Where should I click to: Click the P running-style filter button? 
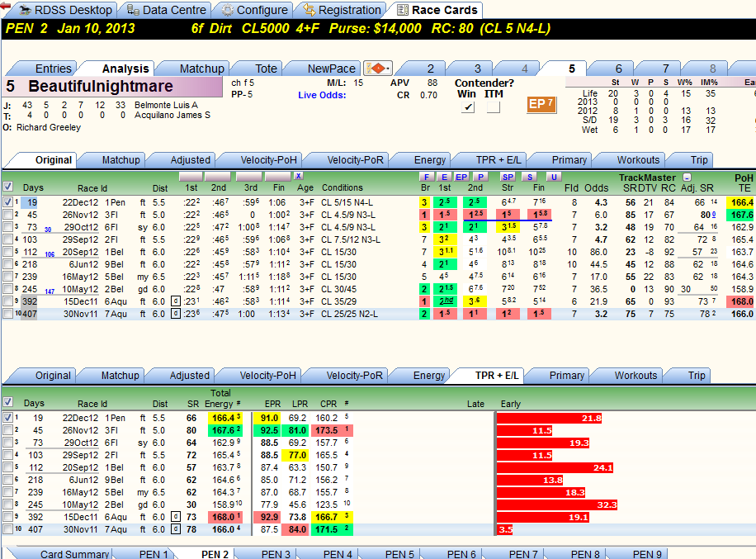[x=480, y=177]
